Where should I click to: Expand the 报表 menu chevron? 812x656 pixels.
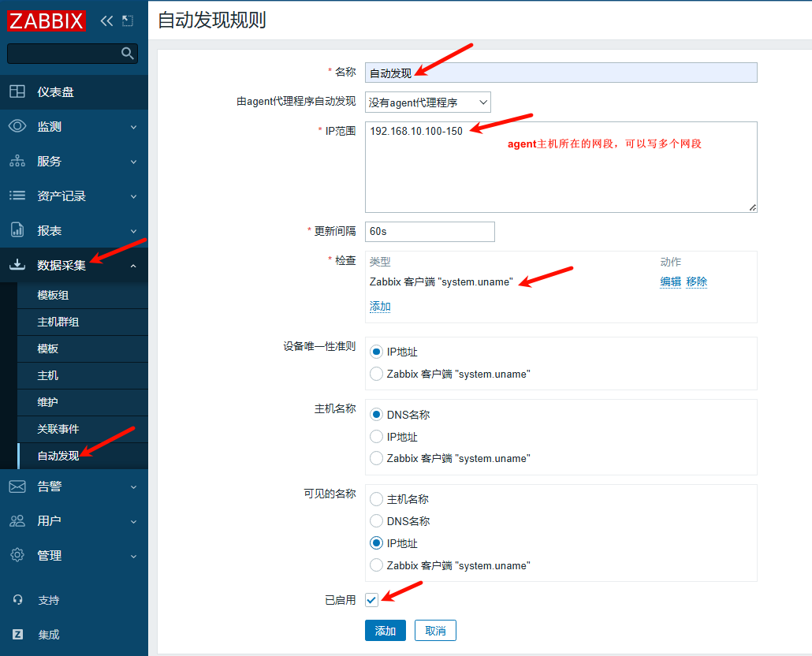pyautogui.click(x=133, y=231)
